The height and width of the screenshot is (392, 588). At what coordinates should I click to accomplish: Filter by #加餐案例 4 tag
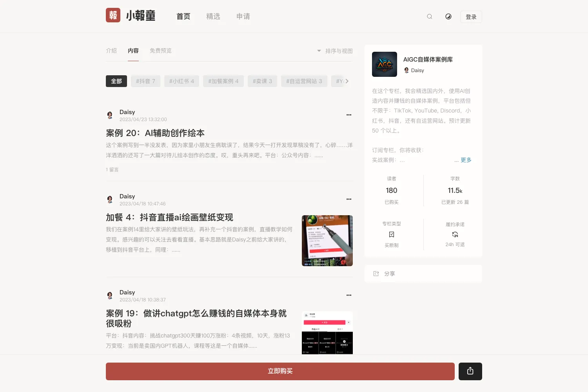[223, 81]
